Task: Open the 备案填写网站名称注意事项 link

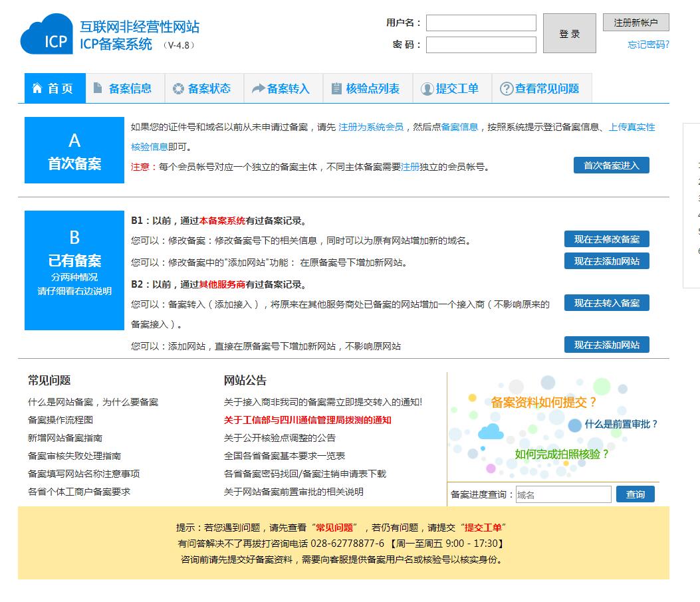Action: 84,474
